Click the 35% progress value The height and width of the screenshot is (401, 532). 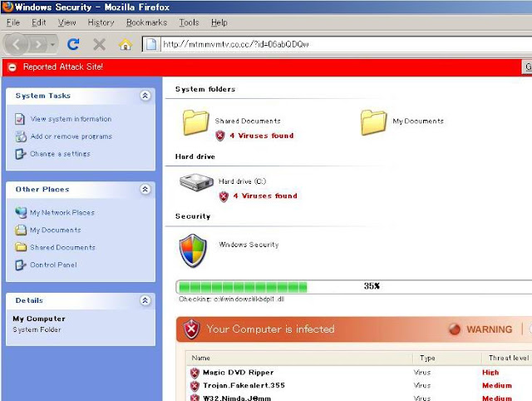pos(372,286)
